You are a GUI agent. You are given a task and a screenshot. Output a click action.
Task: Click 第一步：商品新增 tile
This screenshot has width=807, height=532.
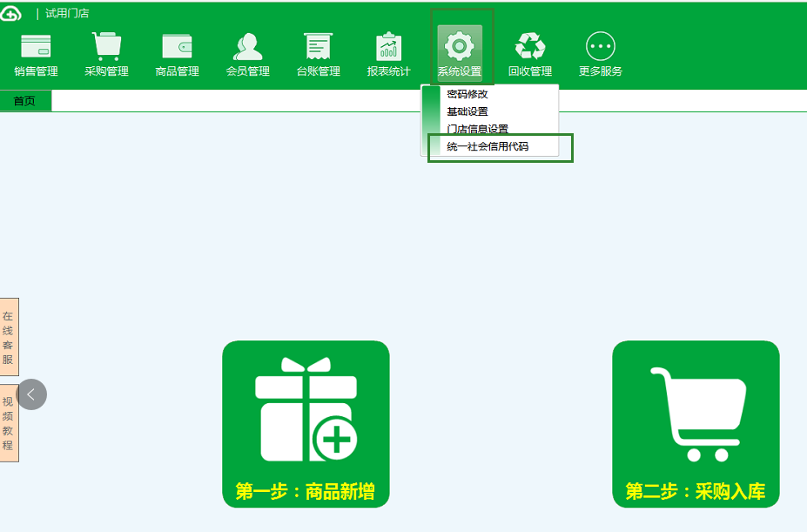[306, 424]
